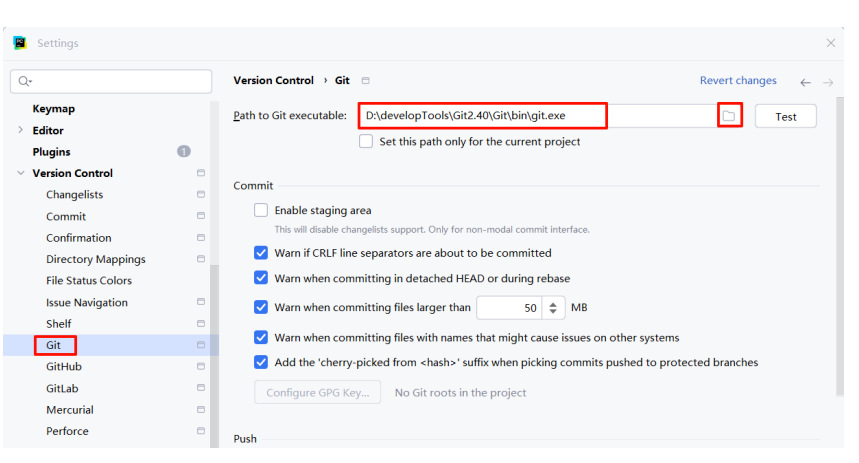Click the Test button for Git executable
Viewport: 859px width, 463px height.
786,116
